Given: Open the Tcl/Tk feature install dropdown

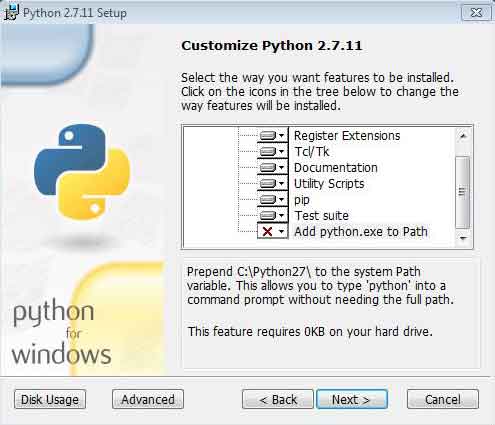Looking at the screenshot, I should click(272, 151).
